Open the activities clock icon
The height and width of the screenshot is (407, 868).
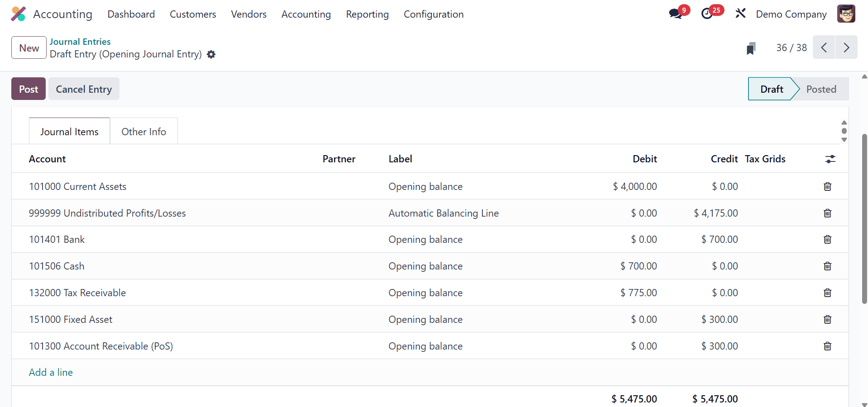[x=707, y=14]
